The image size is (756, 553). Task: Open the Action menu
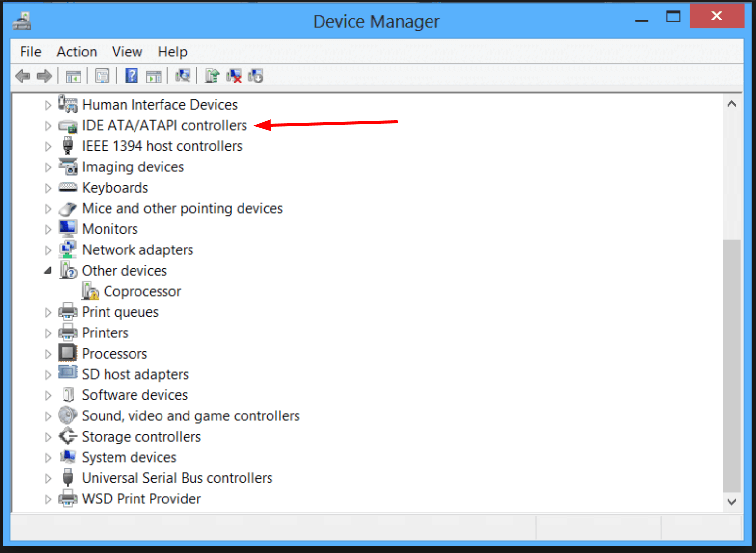point(77,52)
